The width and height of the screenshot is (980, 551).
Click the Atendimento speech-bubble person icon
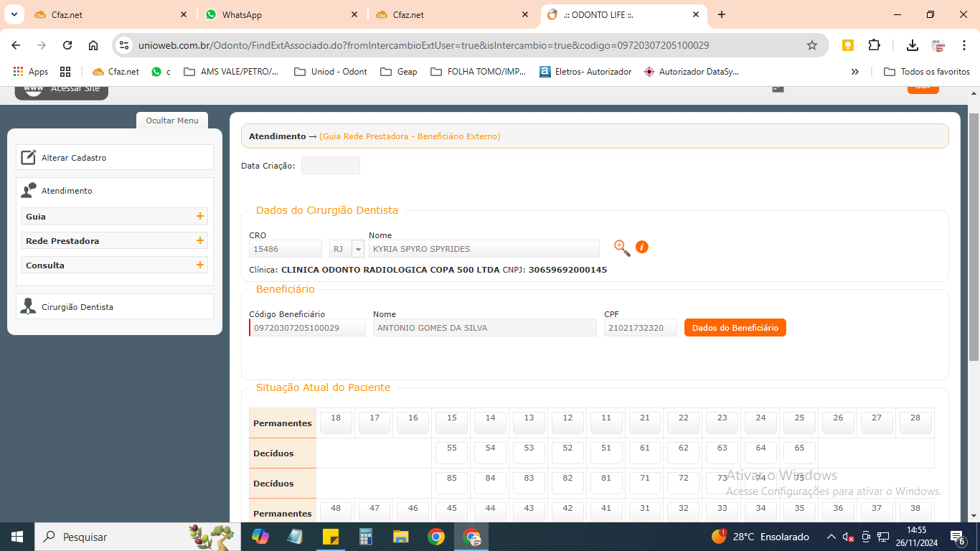[28, 191]
